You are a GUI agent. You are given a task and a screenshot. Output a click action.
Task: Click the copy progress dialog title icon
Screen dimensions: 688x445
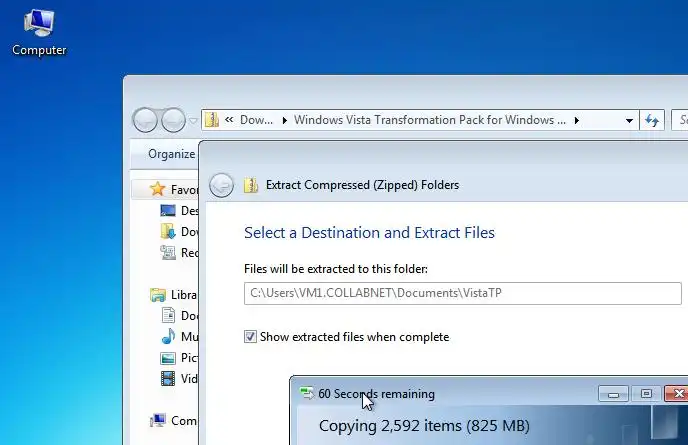pyautogui.click(x=306, y=393)
